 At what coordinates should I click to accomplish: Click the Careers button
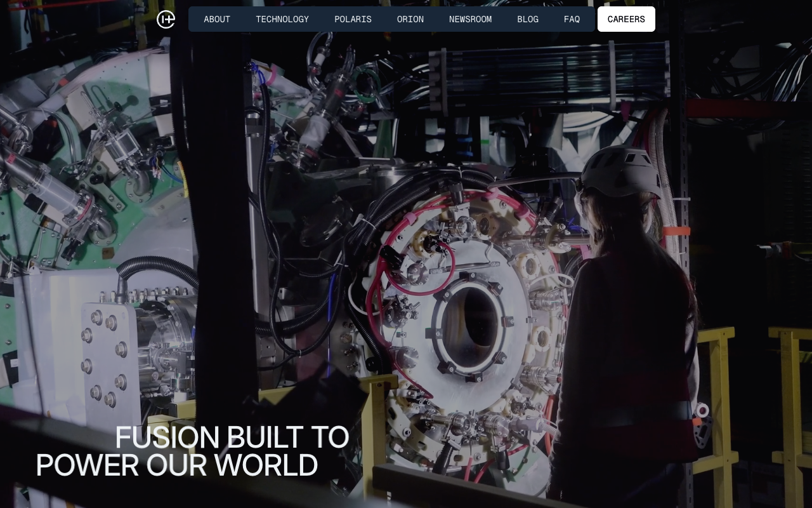626,19
